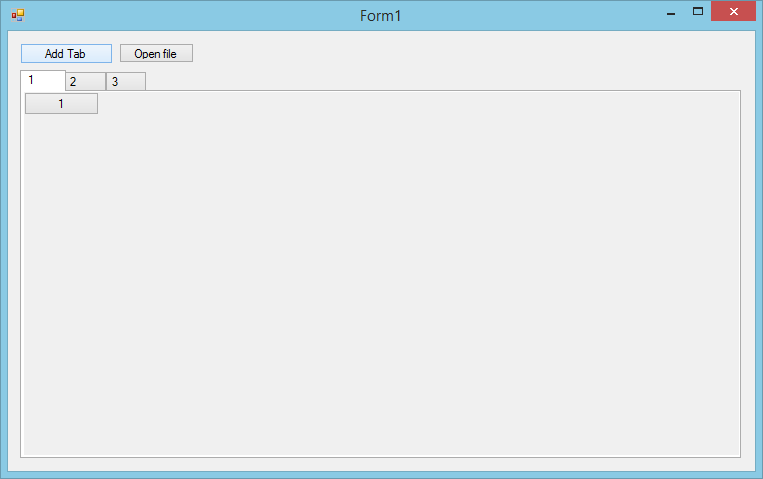Click the Form1 application icon in title bar
Viewport: 763px width, 479px height.
(18, 16)
